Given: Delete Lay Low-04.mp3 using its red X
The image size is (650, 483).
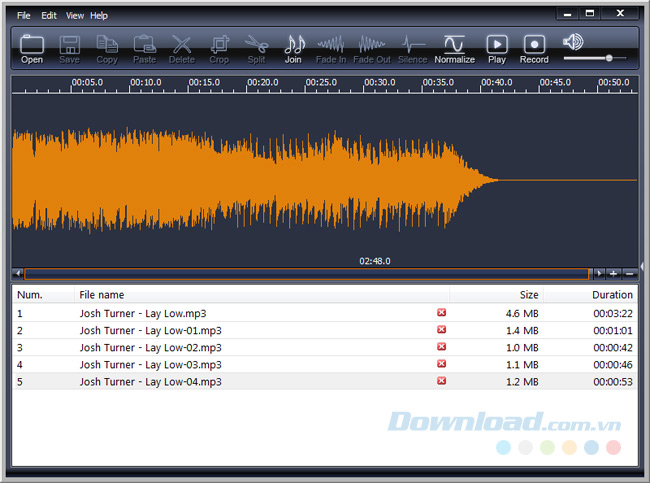Looking at the screenshot, I should click(442, 381).
